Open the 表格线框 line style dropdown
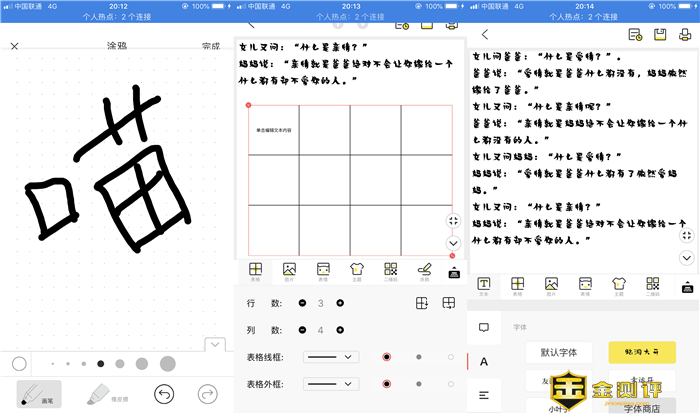The height and width of the screenshot is (414, 700). pyautogui.click(x=331, y=356)
